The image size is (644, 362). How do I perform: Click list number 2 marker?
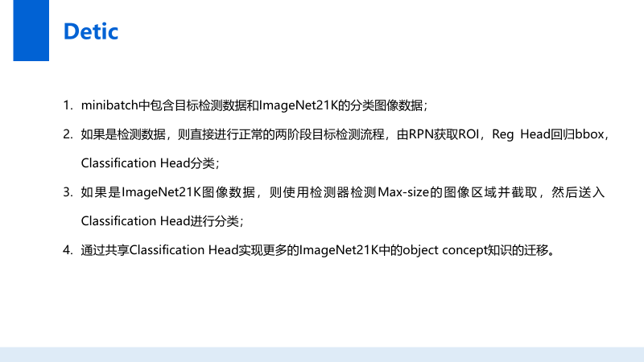[68, 134]
